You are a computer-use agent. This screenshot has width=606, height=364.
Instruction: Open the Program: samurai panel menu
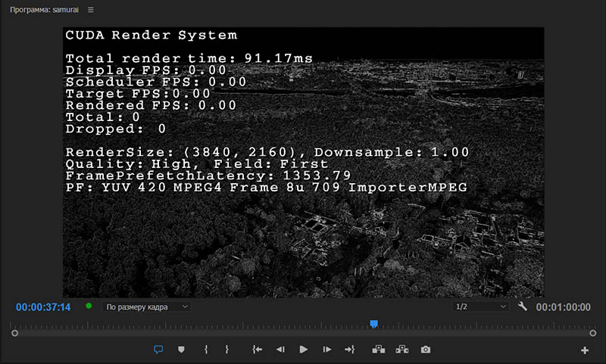(x=90, y=10)
